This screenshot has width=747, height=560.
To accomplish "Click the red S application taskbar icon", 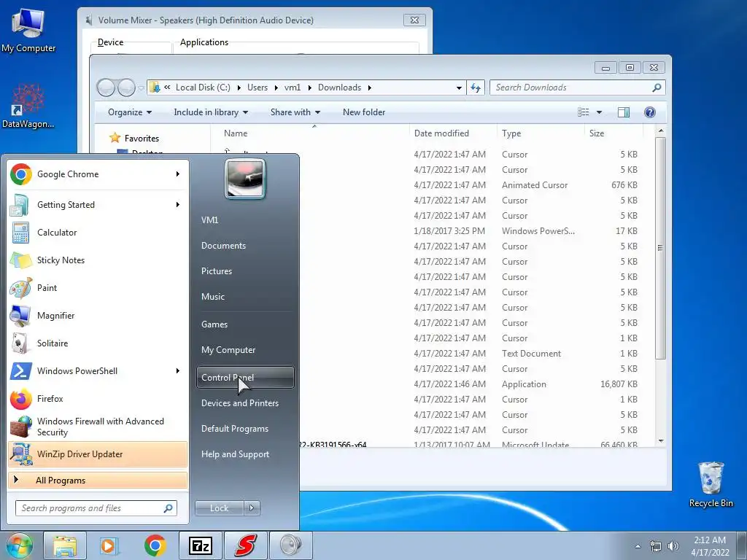I will pos(246,545).
